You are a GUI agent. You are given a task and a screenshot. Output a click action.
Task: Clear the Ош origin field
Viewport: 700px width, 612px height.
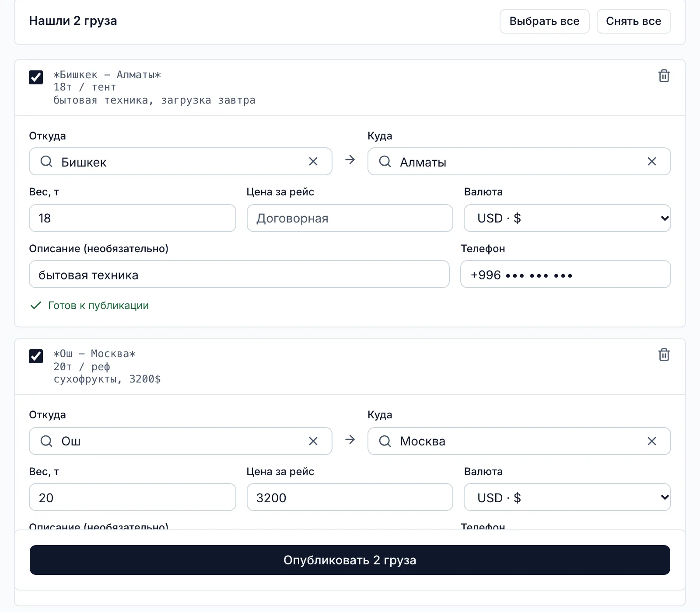point(313,441)
